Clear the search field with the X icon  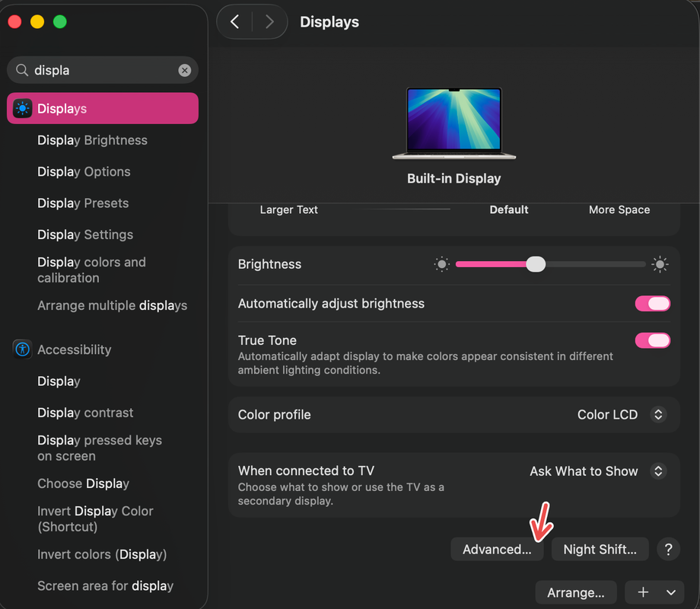pyautogui.click(x=184, y=70)
